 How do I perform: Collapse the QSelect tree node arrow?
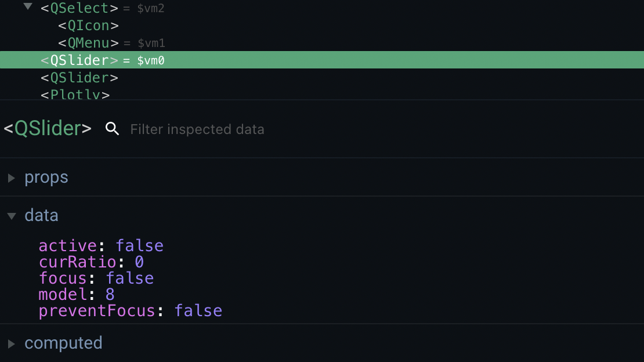[x=27, y=6]
